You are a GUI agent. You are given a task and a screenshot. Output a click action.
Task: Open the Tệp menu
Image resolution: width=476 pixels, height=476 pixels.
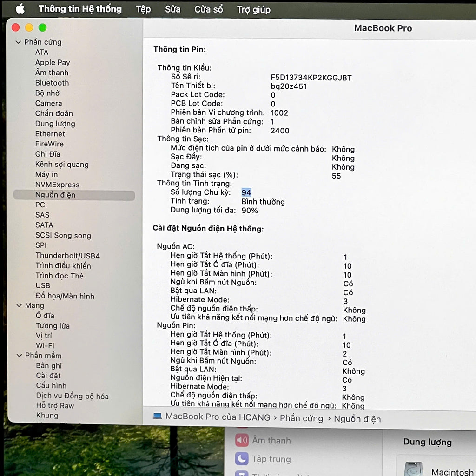(x=143, y=9)
